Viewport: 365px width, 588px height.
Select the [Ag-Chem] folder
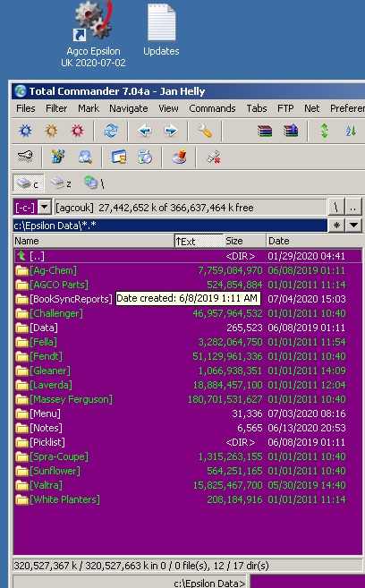click(x=188, y=270)
